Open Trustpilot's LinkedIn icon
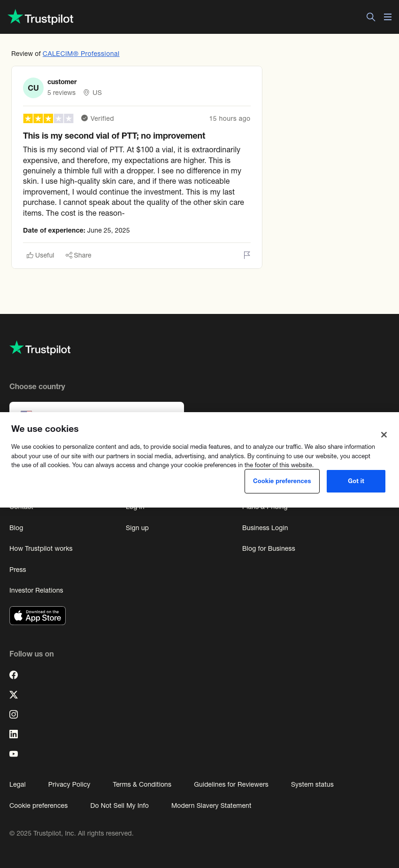Screen dimensions: 399x868 point(14,734)
